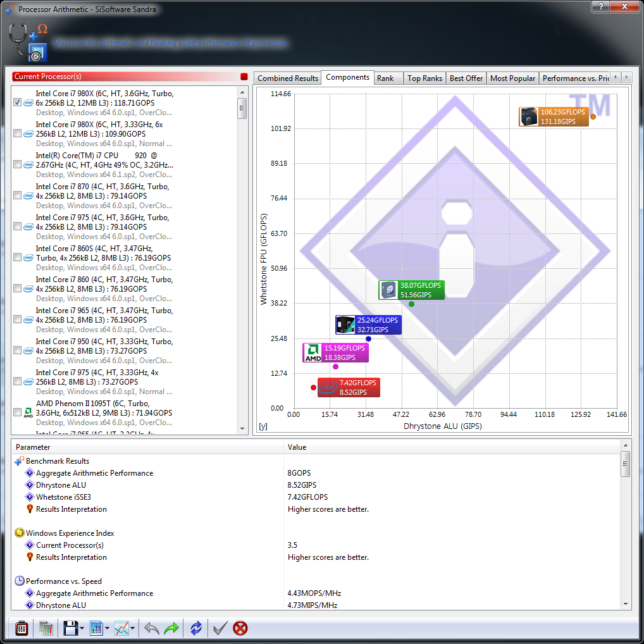The width and height of the screenshot is (644, 644).
Task: Click the left tab-scroll arrow above the chart
Action: coord(616,77)
